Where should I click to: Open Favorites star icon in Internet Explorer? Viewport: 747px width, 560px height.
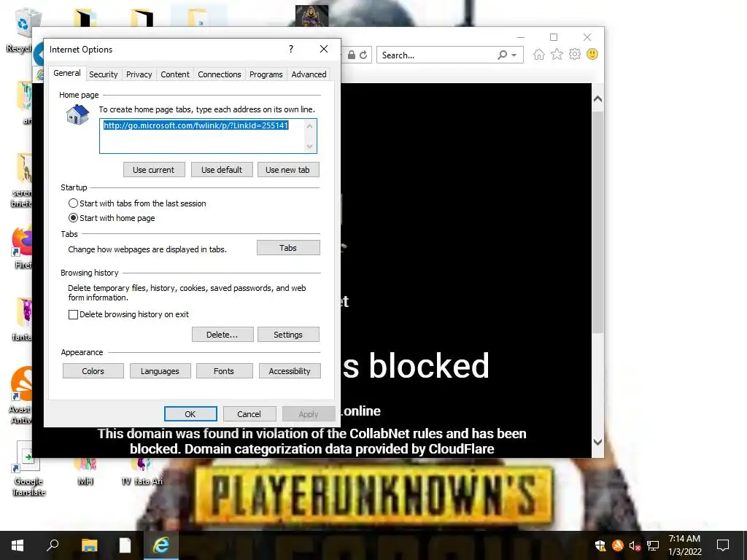click(557, 54)
